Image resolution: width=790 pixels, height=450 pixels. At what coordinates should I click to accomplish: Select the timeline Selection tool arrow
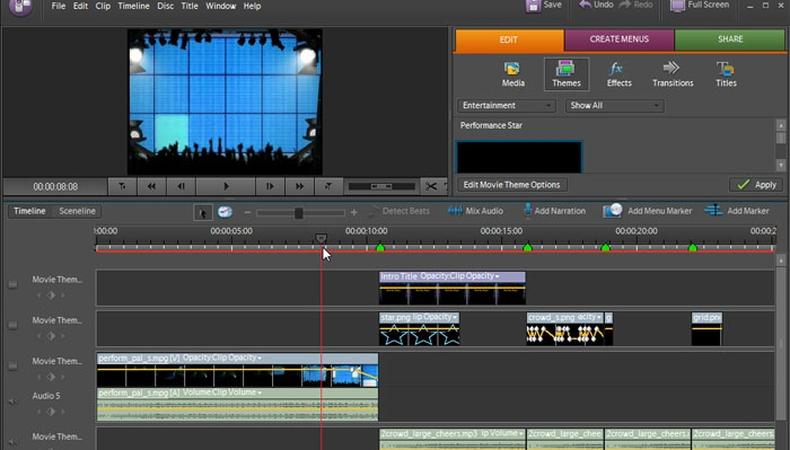pyautogui.click(x=203, y=212)
